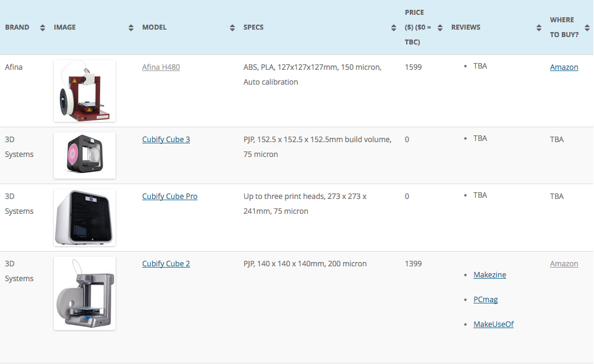Viewport: 594px width, 364px height.
Task: Click the SPECS column header
Action: (x=253, y=27)
